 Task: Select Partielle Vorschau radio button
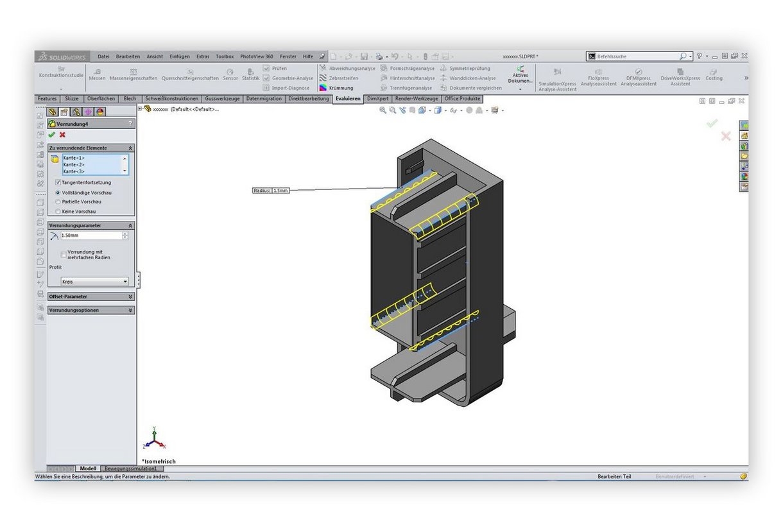click(x=58, y=202)
